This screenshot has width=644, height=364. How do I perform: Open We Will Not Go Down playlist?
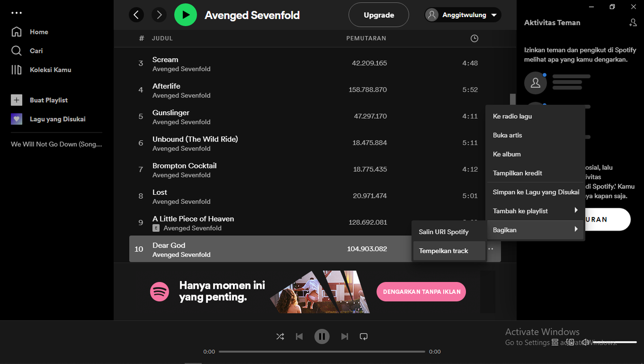click(56, 144)
